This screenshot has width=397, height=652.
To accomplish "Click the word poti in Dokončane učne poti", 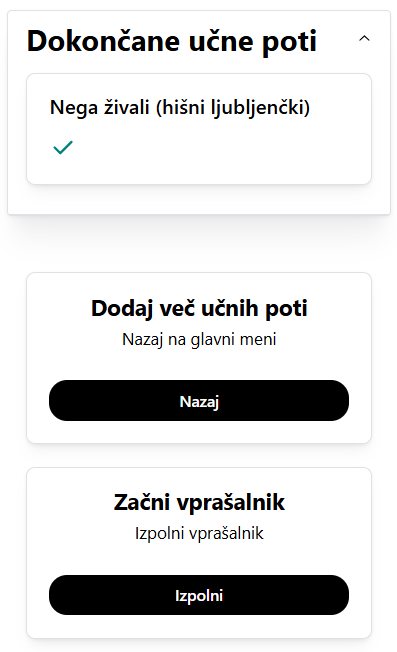I will pyautogui.click(x=290, y=42).
